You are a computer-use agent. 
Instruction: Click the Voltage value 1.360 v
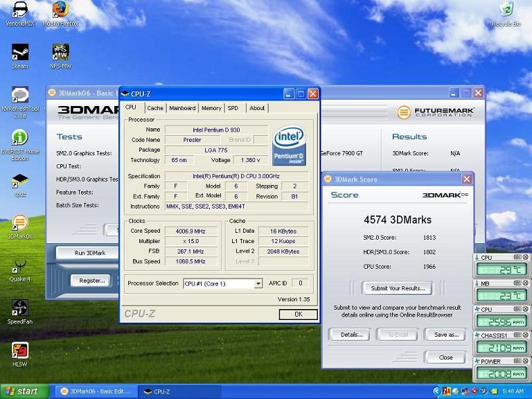tap(250, 160)
